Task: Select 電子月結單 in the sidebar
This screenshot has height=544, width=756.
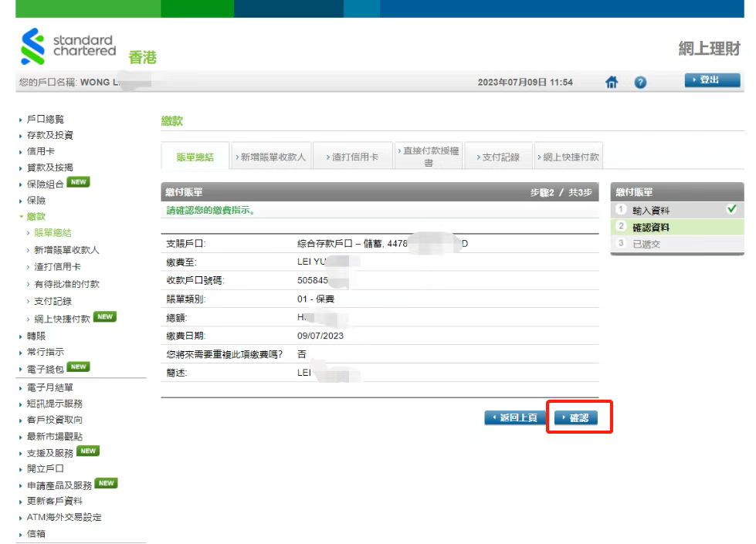Action: 50,387
